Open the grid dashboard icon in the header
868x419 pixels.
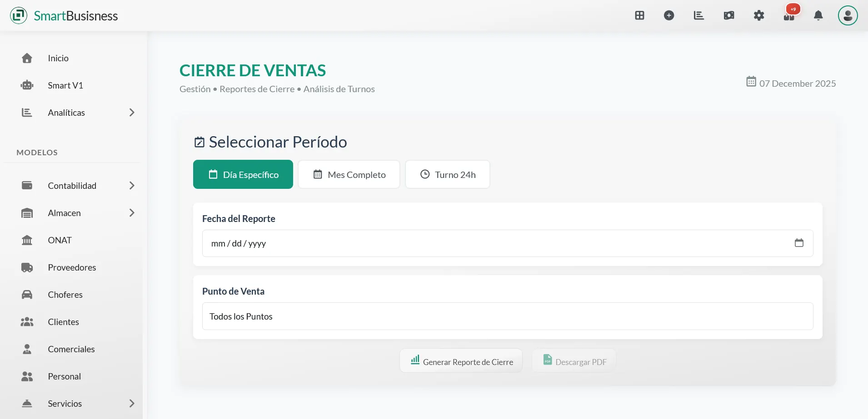point(639,15)
